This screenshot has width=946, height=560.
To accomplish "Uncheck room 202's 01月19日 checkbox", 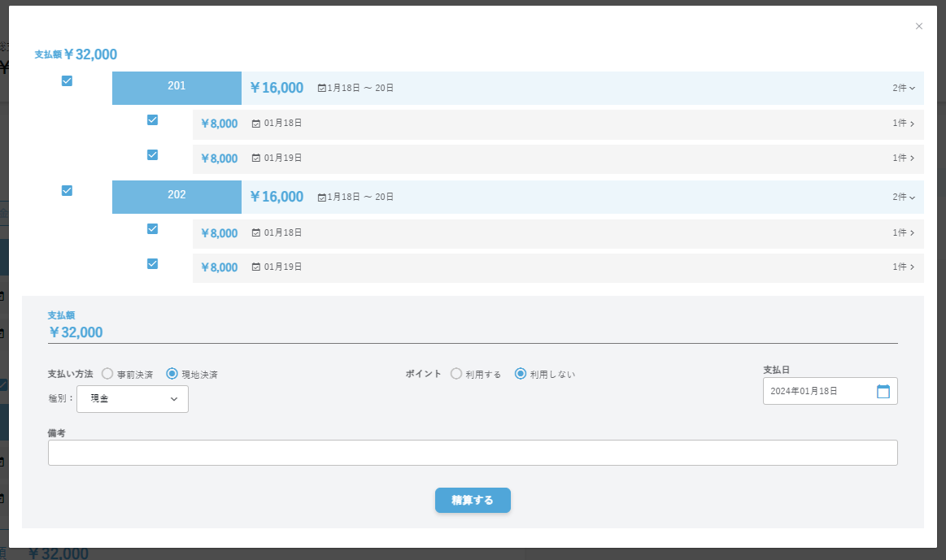I will (x=152, y=263).
